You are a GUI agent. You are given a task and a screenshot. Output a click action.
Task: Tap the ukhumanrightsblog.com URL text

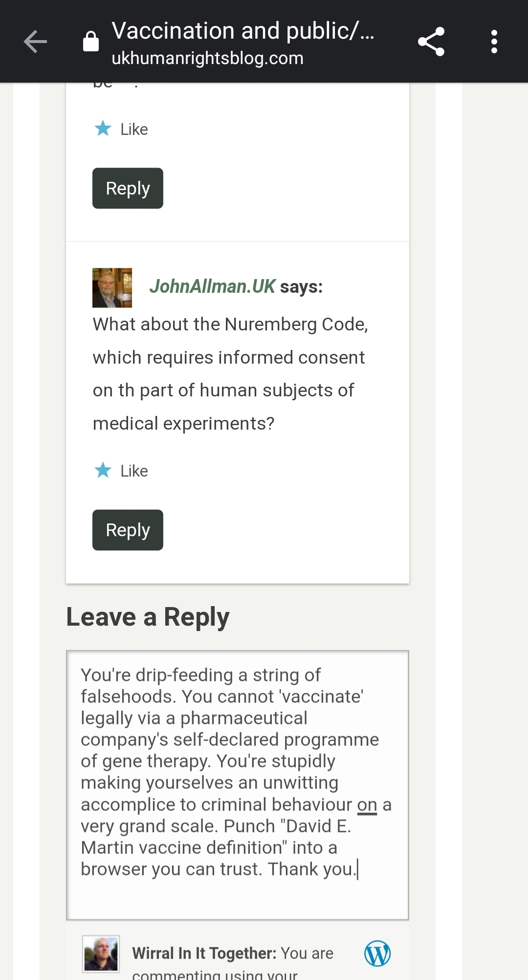(207, 58)
